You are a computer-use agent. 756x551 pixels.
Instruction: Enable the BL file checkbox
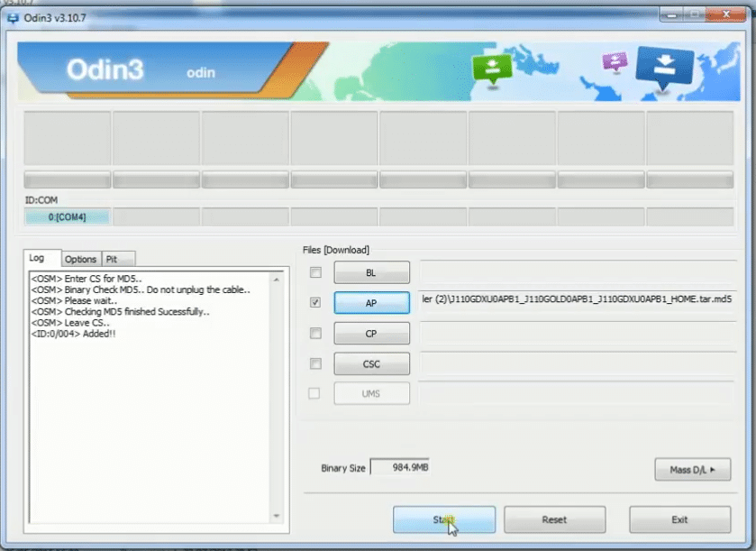point(315,272)
